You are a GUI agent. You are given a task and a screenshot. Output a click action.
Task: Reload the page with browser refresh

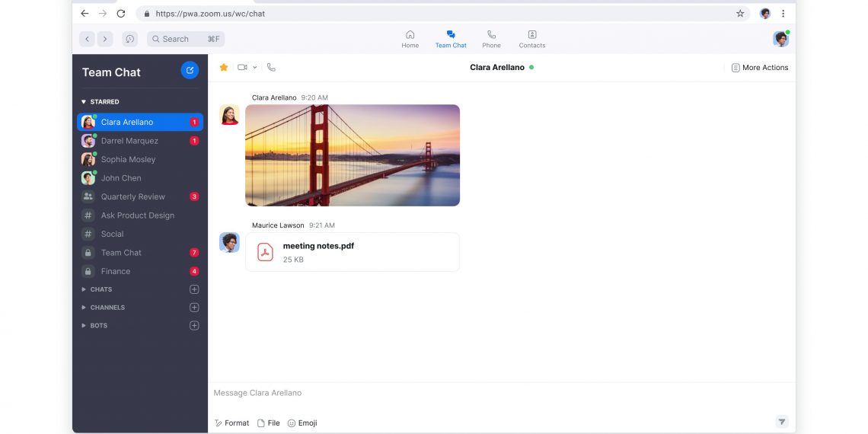pyautogui.click(x=120, y=14)
